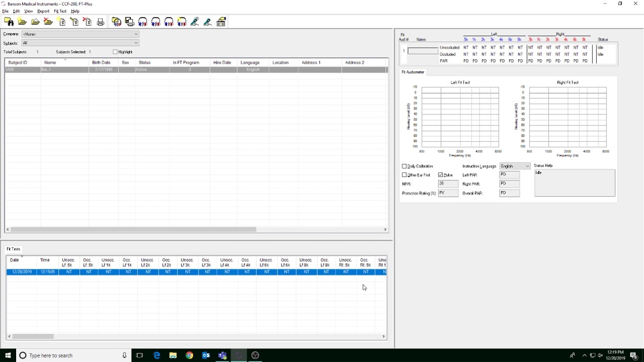Open the Report menu
Viewport: 644px width, 362px height.
tap(43, 11)
